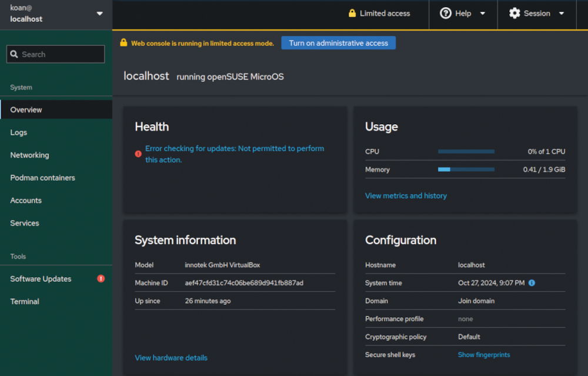Open View metrics and history link
The width and height of the screenshot is (588, 376).
[x=406, y=195]
